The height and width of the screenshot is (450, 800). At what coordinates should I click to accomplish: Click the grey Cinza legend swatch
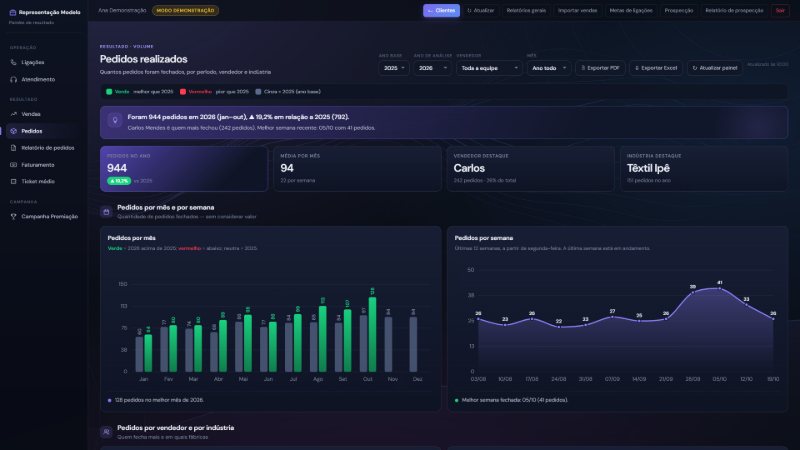pyautogui.click(x=258, y=92)
